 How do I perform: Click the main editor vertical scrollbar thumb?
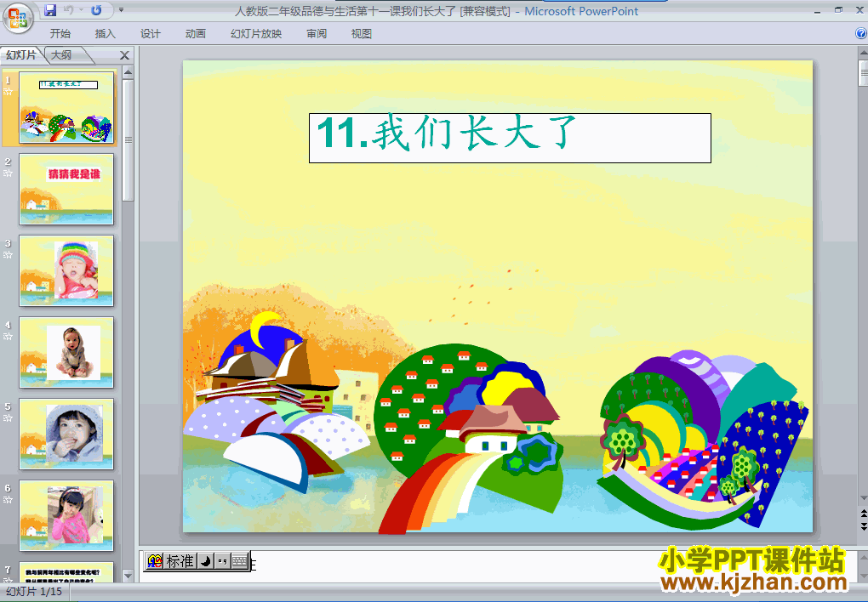863,73
